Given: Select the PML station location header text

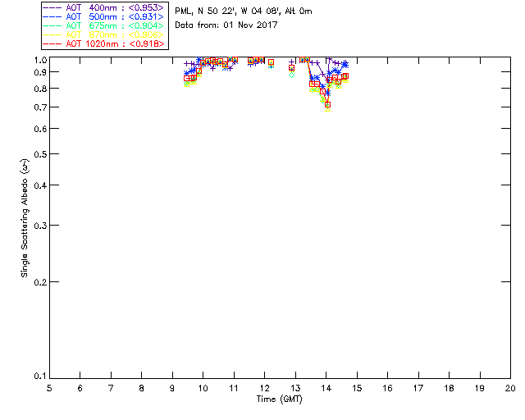Looking at the screenshot, I should pos(244,11).
